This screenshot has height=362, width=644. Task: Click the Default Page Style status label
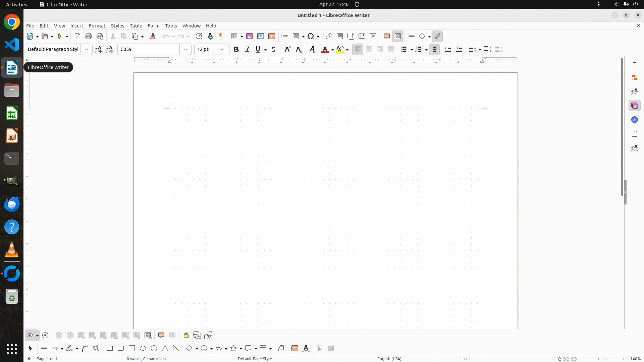tap(255, 359)
